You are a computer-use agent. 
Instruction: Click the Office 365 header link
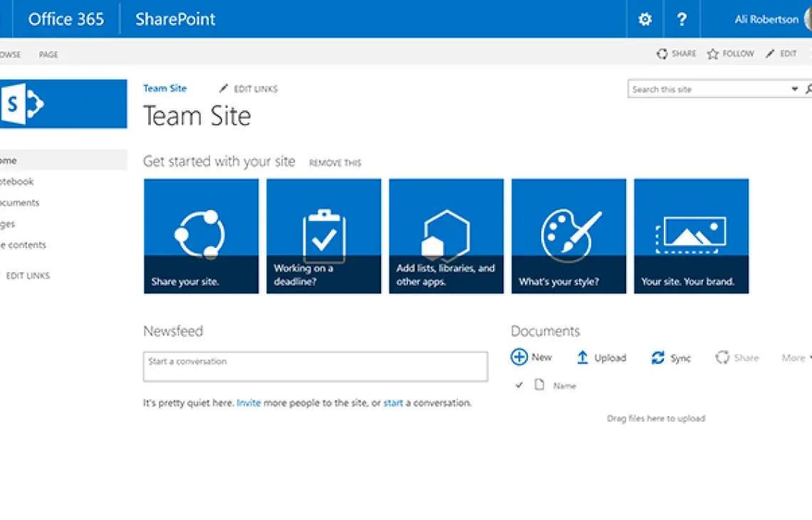(66, 19)
